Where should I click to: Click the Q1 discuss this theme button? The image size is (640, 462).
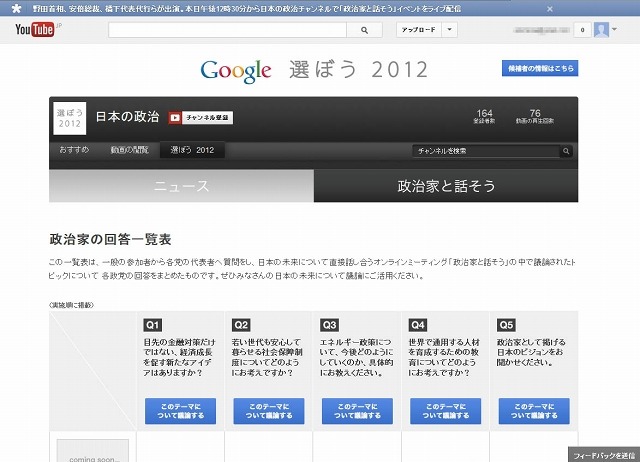click(180, 411)
